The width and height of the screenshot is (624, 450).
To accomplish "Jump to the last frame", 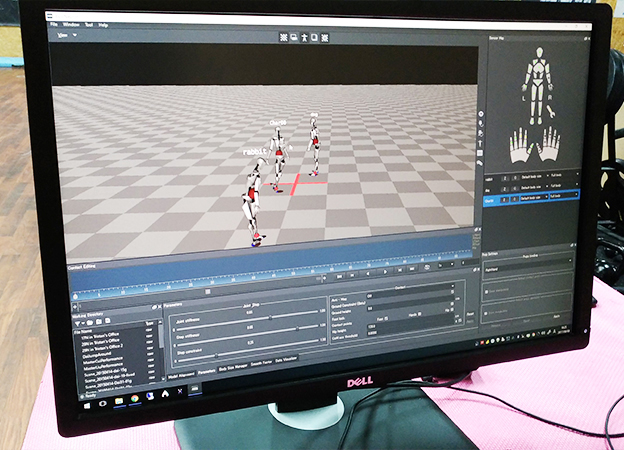I will pyautogui.click(x=412, y=269).
